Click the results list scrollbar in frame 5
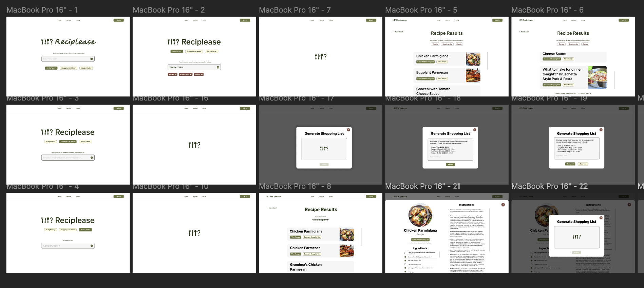644x288 pixels. pyautogui.click(x=488, y=61)
